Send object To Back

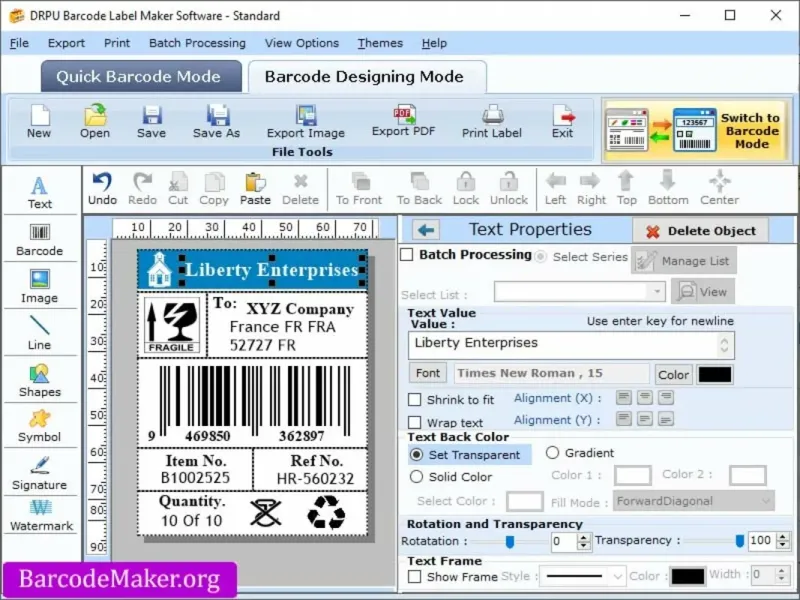coord(419,189)
